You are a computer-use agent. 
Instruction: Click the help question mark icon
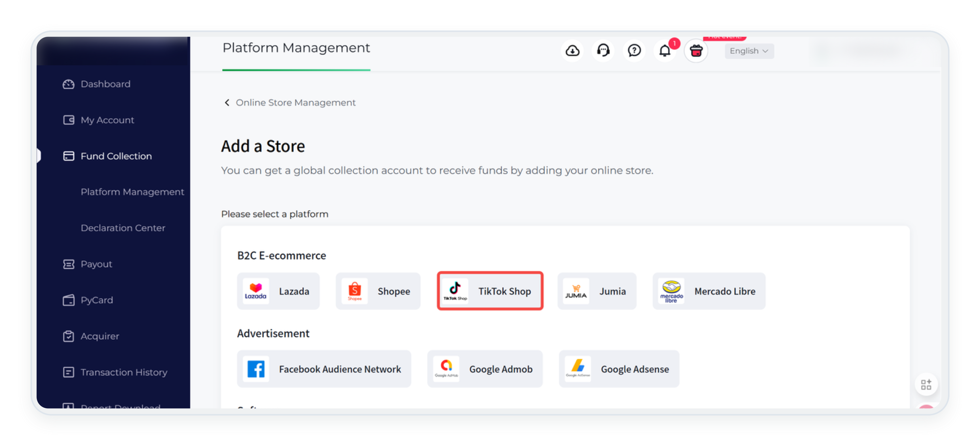click(x=634, y=51)
